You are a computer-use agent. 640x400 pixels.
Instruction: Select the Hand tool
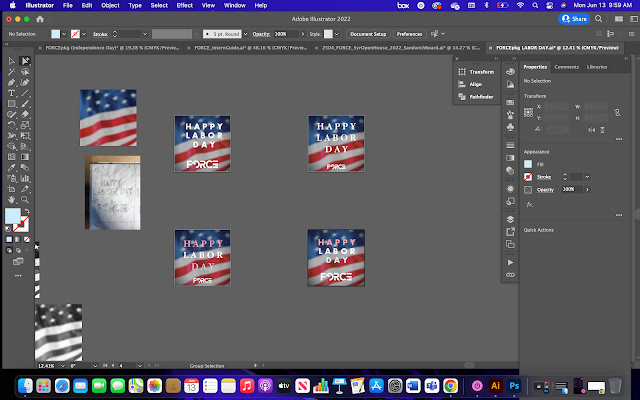11,200
